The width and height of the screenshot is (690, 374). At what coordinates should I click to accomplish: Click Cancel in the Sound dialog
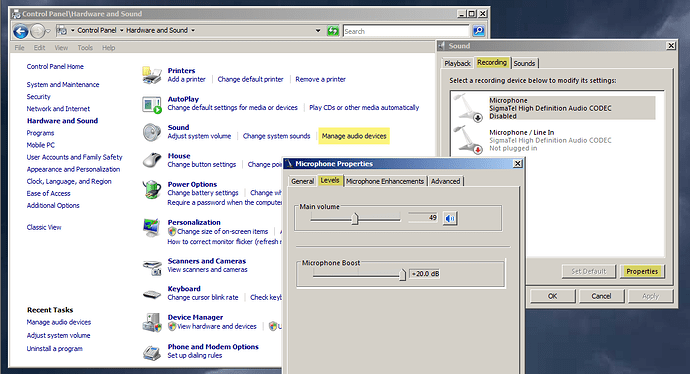click(601, 296)
